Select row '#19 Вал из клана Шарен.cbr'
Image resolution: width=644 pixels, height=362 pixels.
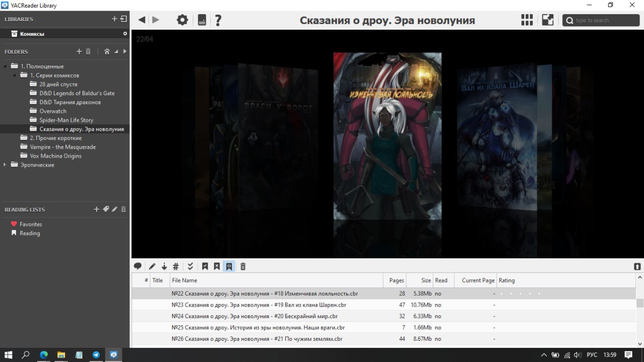(384, 305)
